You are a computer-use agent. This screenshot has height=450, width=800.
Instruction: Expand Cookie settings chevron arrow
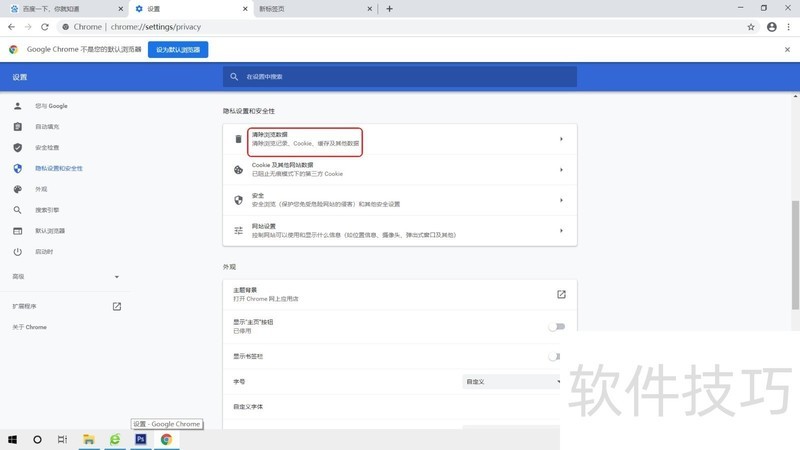coord(561,169)
